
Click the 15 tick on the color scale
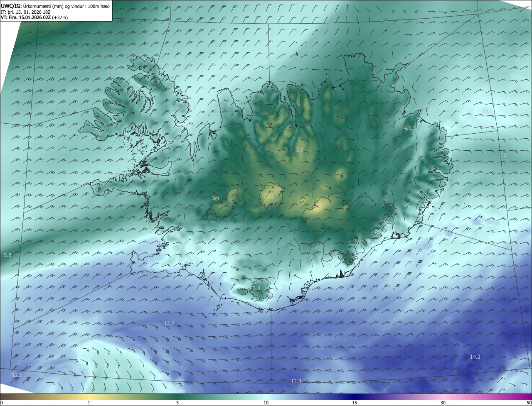point(355,403)
